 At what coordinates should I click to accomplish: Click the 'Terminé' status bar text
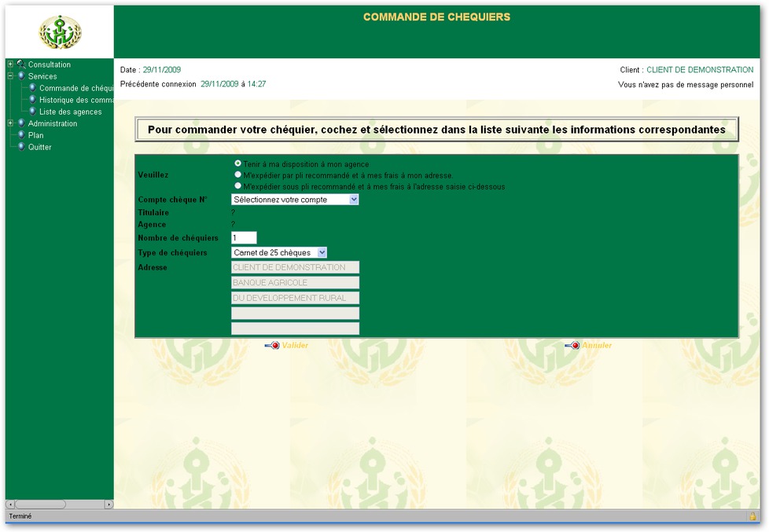pyautogui.click(x=20, y=515)
